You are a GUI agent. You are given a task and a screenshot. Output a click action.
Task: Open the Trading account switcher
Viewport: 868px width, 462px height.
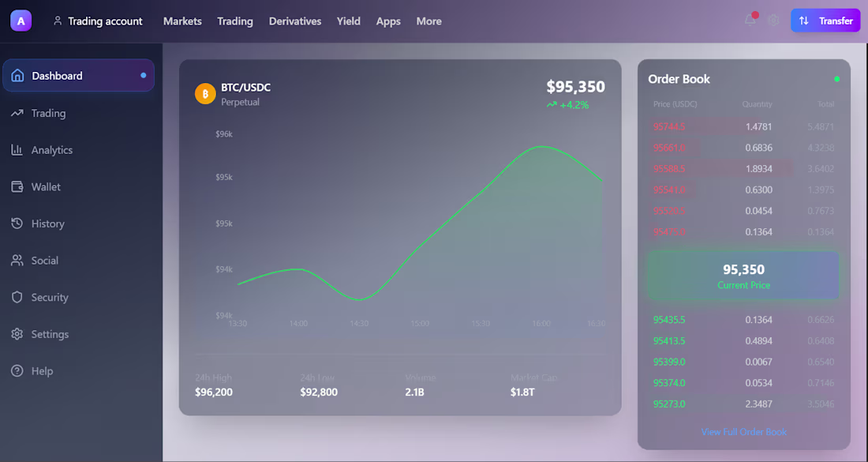pos(97,21)
